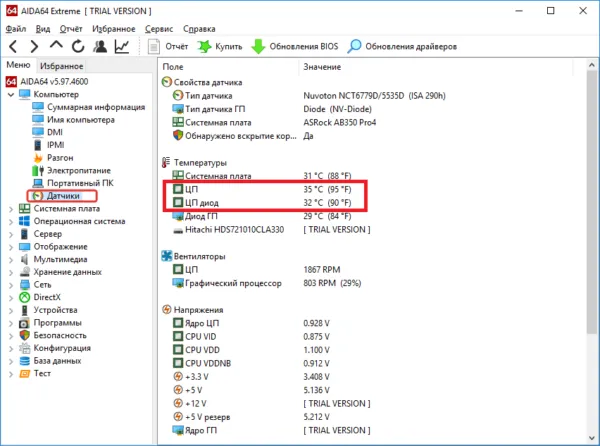Expand the Системная плата tree node
The image size is (600, 446).
point(11,209)
